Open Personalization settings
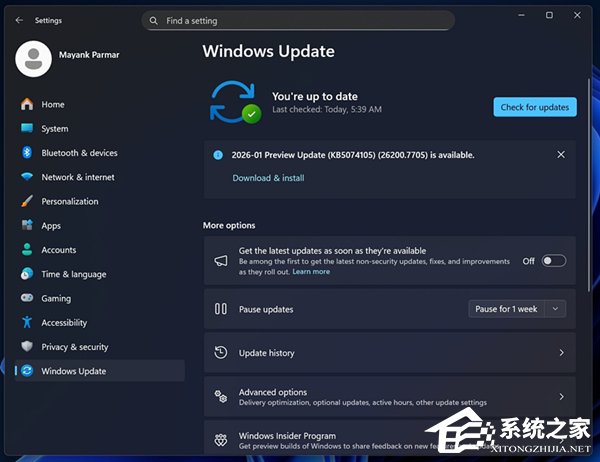 pos(99,201)
